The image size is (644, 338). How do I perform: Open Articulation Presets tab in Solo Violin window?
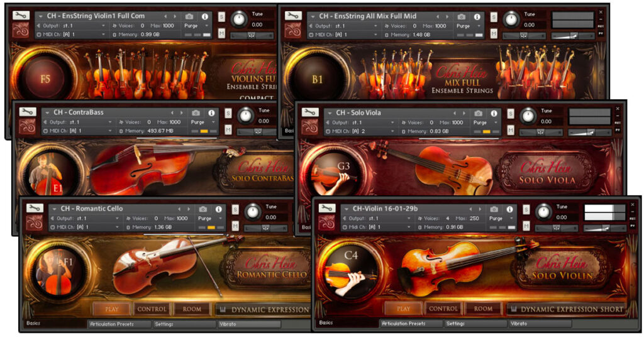pos(410,324)
